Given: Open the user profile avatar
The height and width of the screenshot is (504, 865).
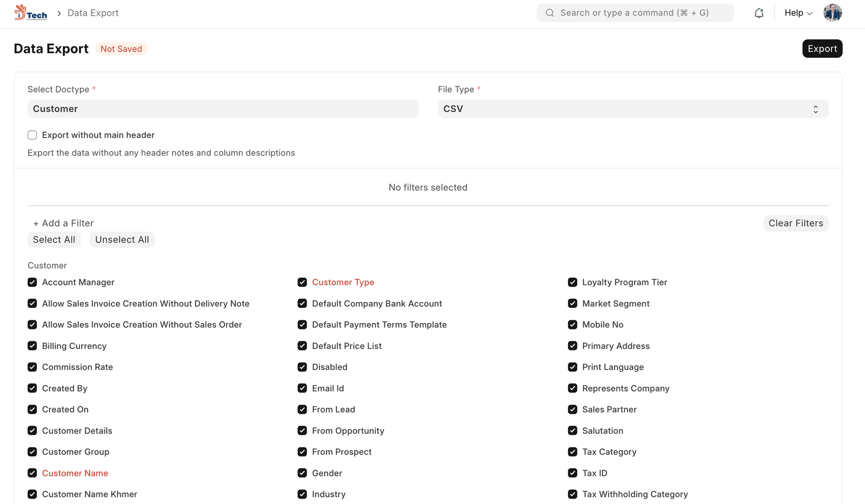Looking at the screenshot, I should coord(832,13).
